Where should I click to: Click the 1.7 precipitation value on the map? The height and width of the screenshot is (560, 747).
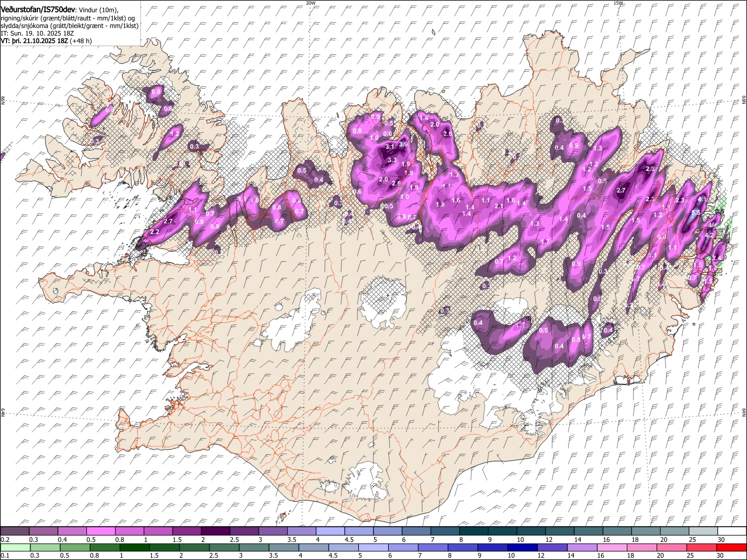[545, 242]
